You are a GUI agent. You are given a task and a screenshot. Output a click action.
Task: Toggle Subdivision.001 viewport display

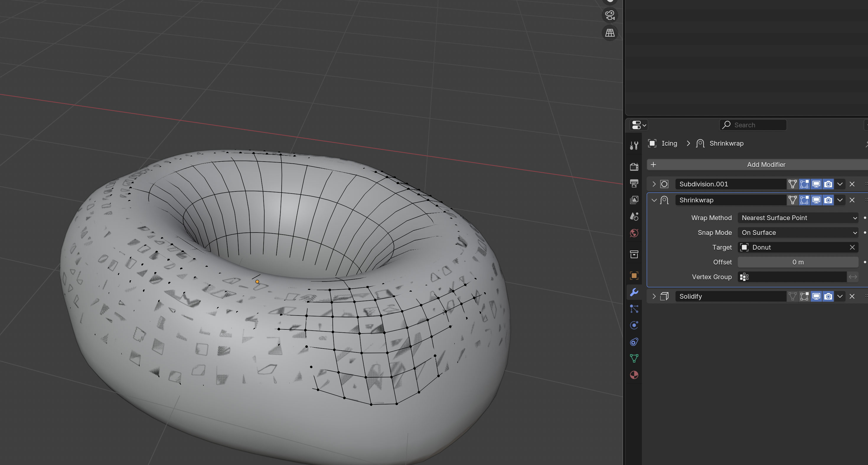coord(816,184)
